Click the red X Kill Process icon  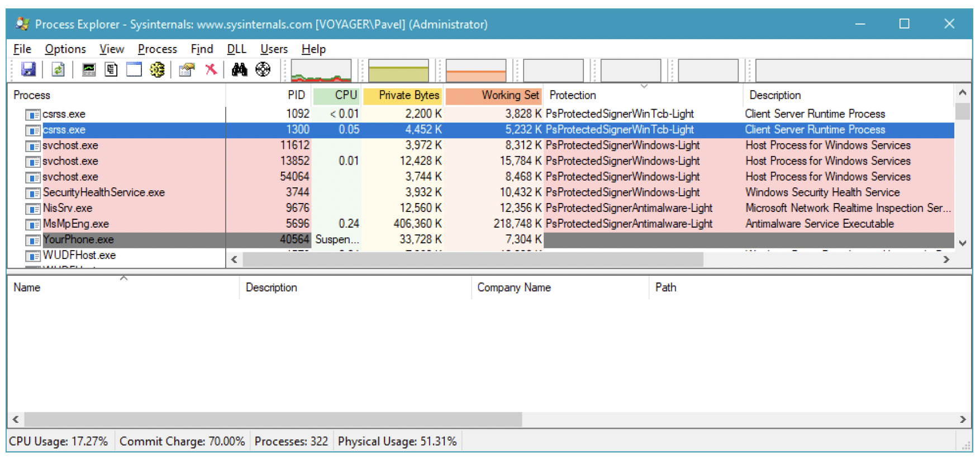click(x=211, y=70)
